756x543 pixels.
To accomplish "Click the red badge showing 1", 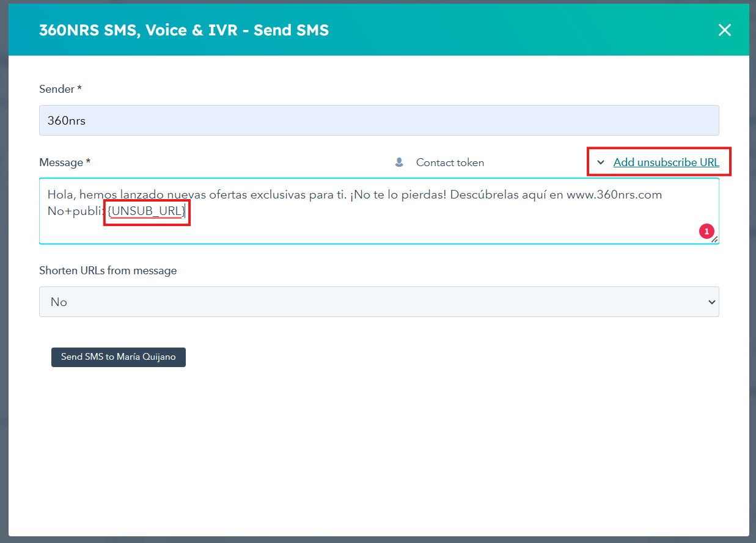I will [706, 231].
